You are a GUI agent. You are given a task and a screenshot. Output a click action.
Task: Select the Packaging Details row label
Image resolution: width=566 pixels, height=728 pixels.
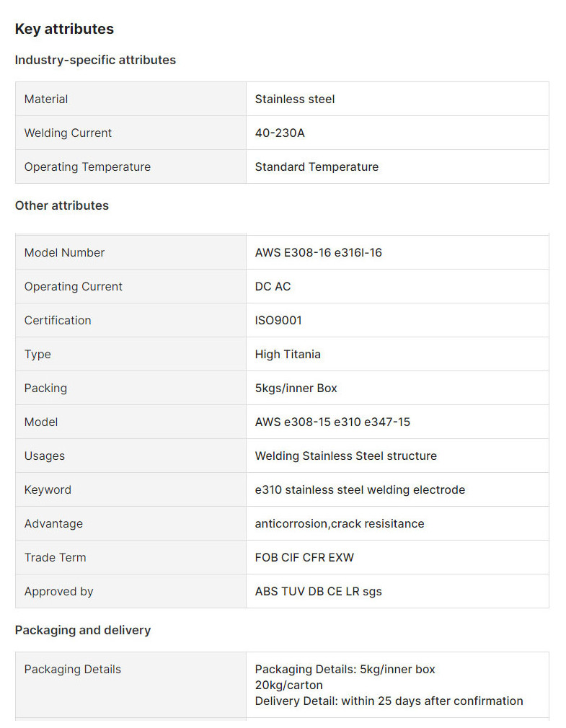tap(73, 669)
